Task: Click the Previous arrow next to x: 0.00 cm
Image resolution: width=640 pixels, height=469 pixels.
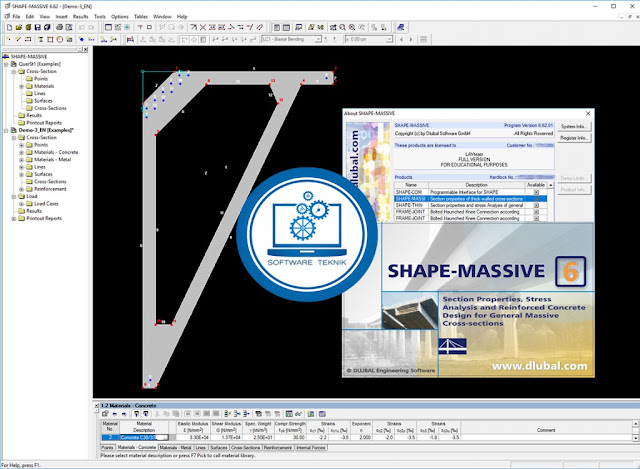Action: pos(402,39)
